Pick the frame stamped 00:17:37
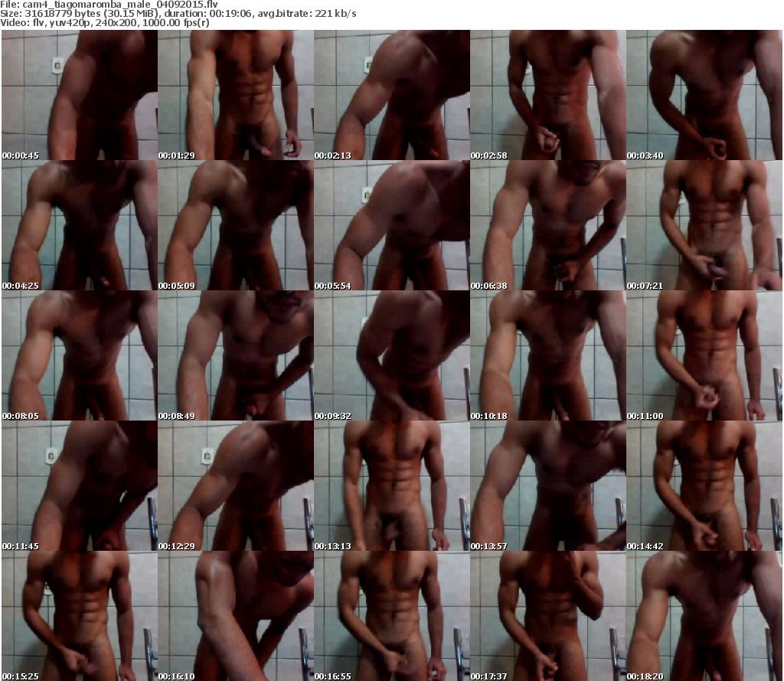Screen dimensions: 784x681 coord(548,616)
